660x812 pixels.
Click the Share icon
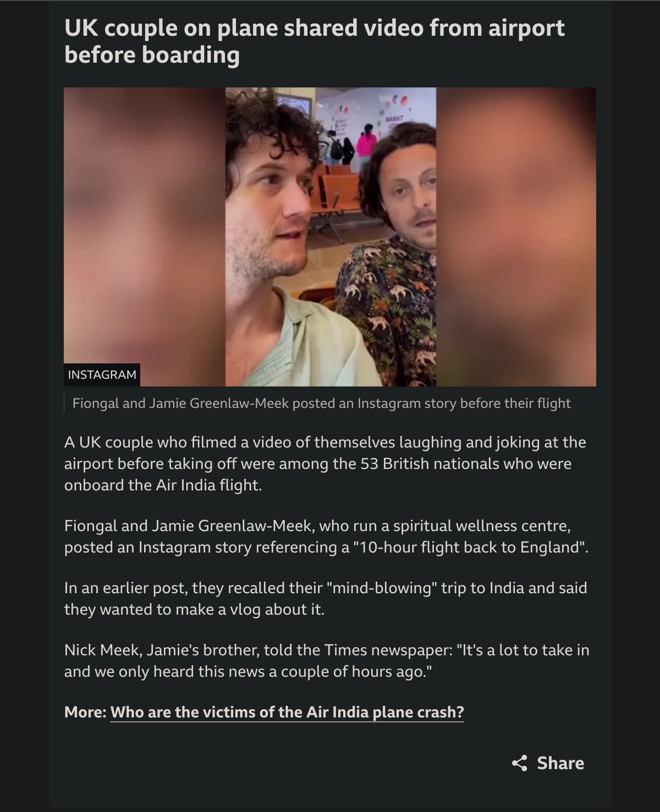coord(519,763)
